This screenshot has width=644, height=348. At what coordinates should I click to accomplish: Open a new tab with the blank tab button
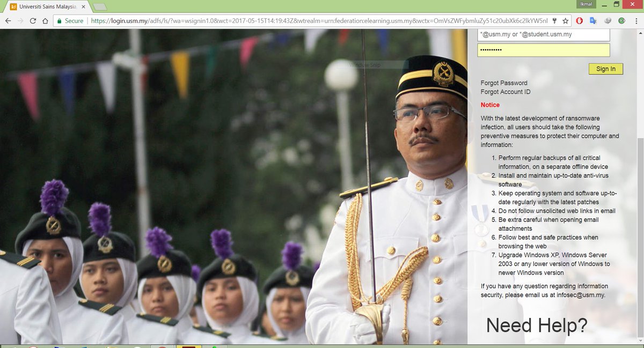pos(100,7)
